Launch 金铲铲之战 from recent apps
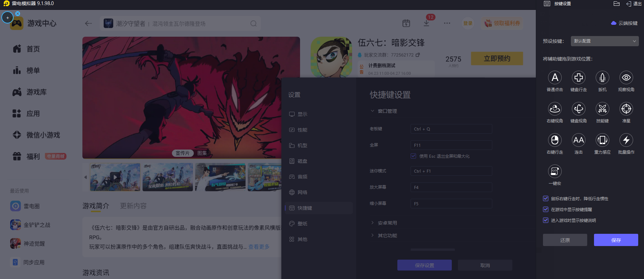 (30, 225)
